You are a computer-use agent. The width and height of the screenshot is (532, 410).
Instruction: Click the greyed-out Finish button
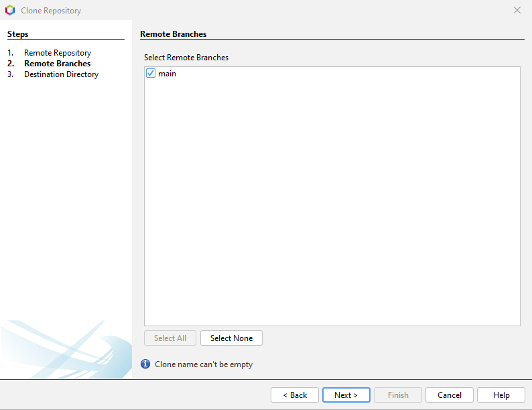(398, 395)
